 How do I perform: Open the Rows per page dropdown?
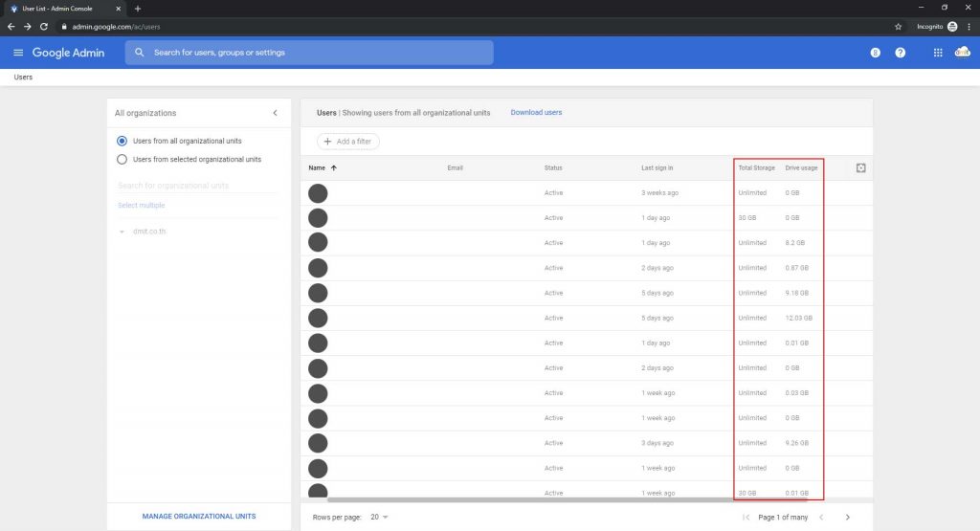click(379, 518)
